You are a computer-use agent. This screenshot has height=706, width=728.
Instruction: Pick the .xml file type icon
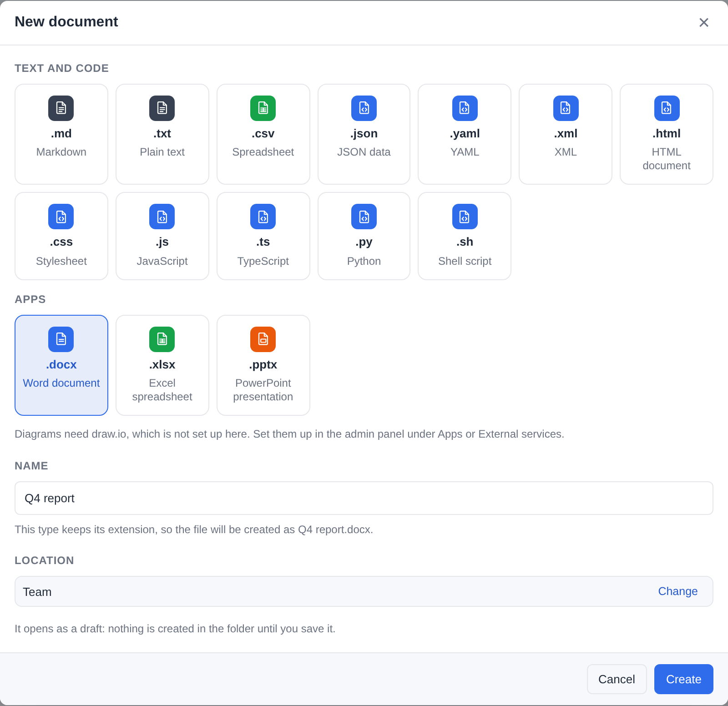pos(566,108)
